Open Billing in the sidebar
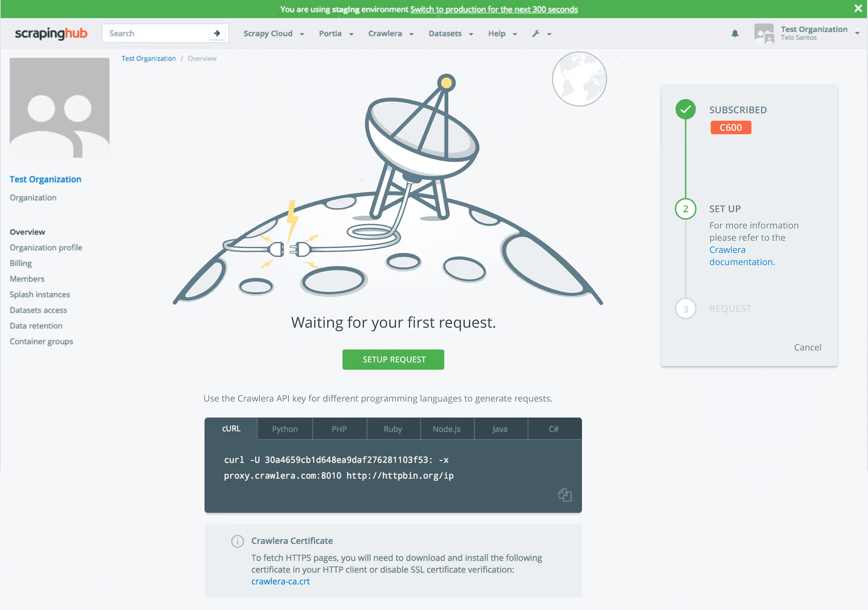 coord(21,263)
